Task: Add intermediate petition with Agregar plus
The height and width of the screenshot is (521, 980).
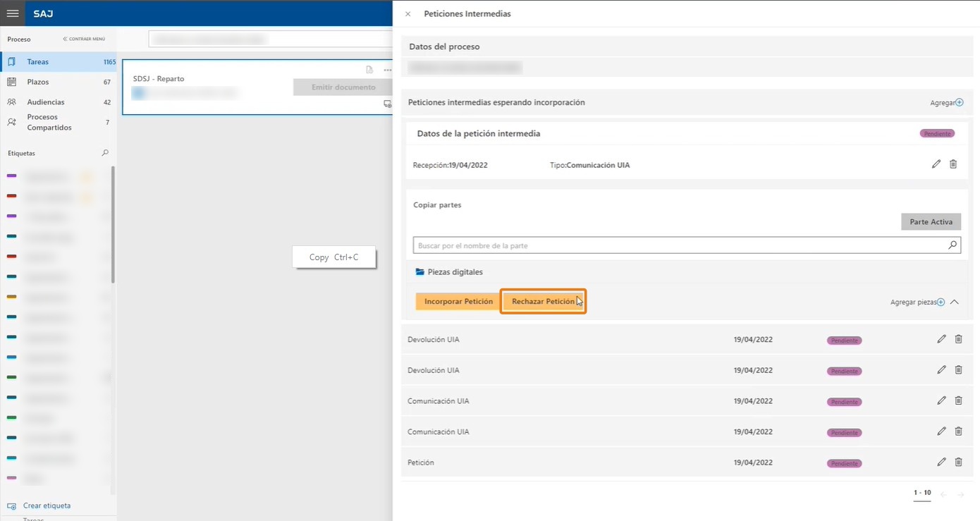Action: point(947,102)
